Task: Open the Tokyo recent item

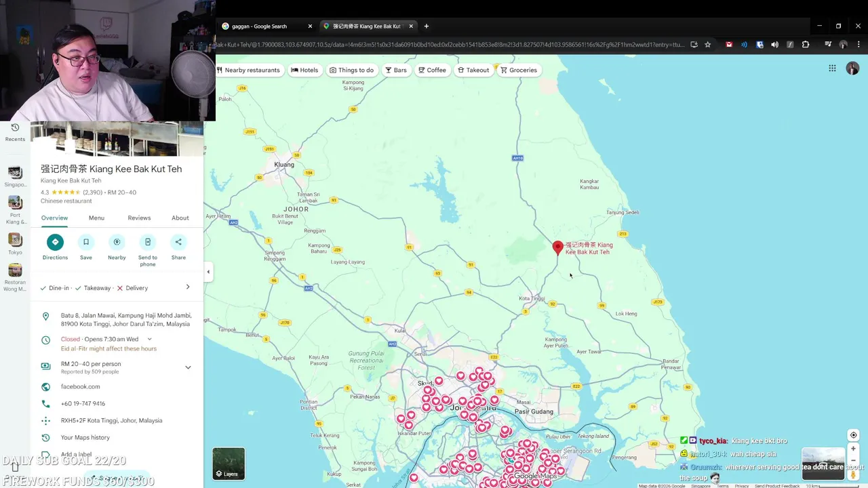Action: pos(15,244)
